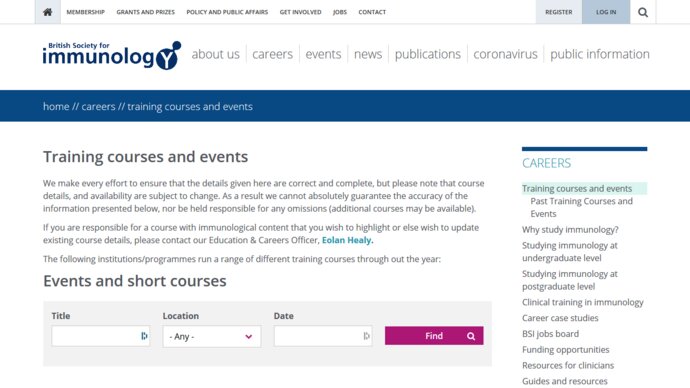Open the coronavirus menu item
The image size is (690, 388).
click(505, 54)
